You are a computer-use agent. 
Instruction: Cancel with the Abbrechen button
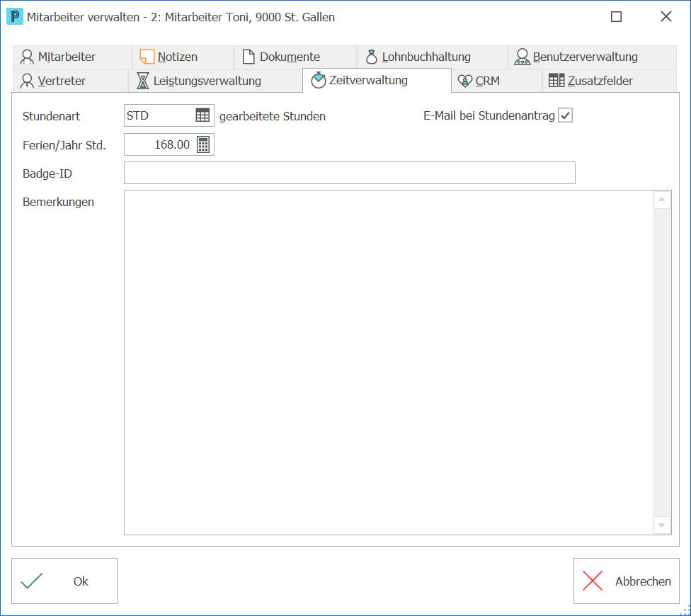point(626,581)
